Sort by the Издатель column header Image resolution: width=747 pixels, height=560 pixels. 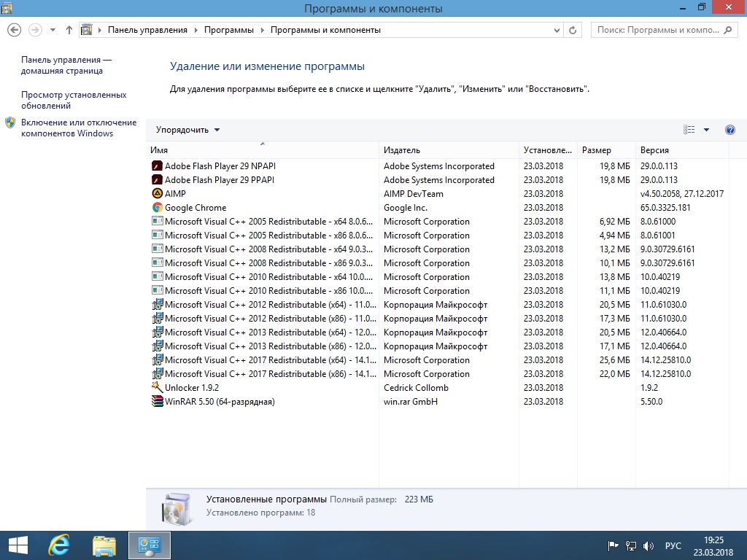click(449, 150)
